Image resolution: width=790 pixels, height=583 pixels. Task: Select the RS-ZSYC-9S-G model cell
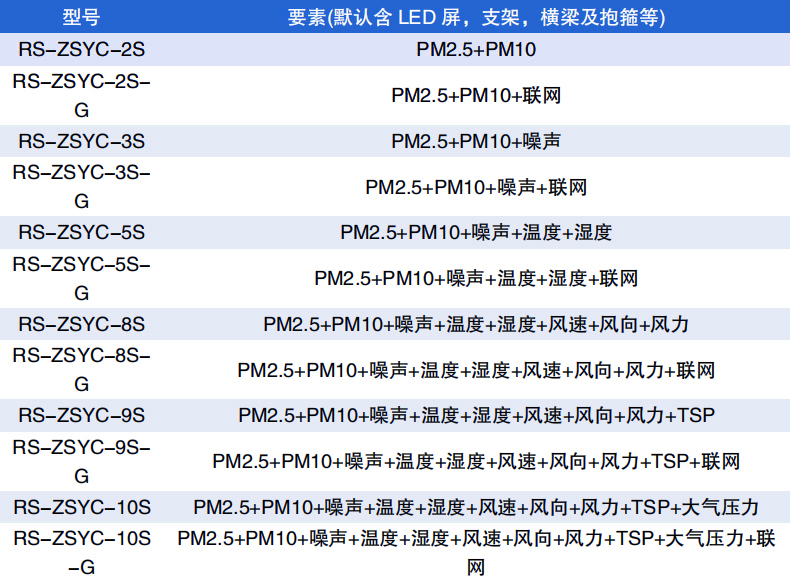coord(81,461)
